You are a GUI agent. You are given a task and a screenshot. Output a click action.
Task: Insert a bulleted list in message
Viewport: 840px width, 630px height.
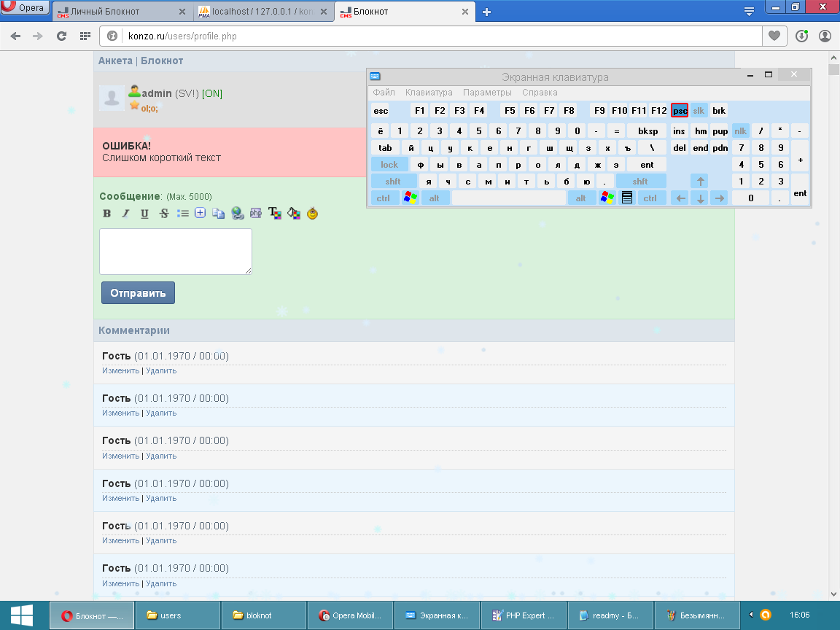click(x=182, y=214)
